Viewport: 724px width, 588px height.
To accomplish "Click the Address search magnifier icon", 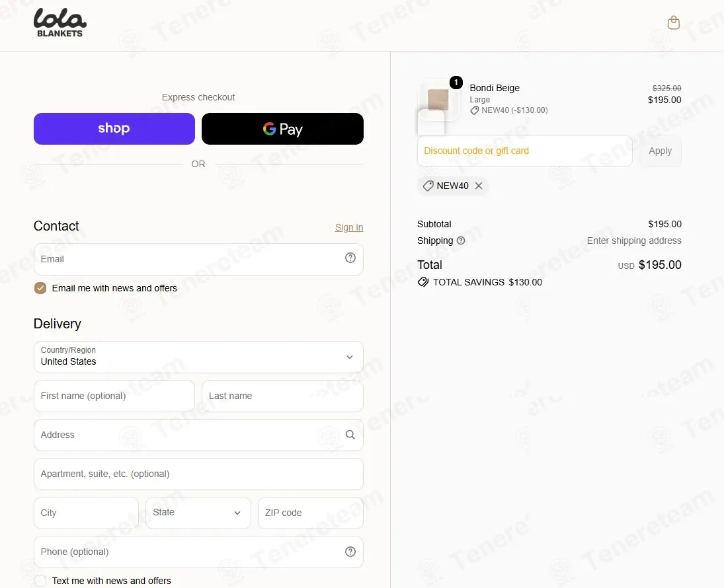I will pyautogui.click(x=350, y=435).
